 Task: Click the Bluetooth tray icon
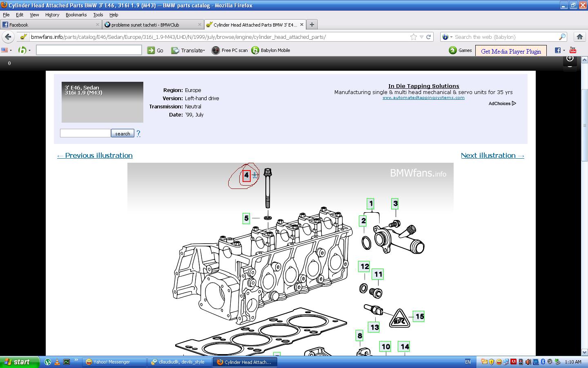pos(543,362)
